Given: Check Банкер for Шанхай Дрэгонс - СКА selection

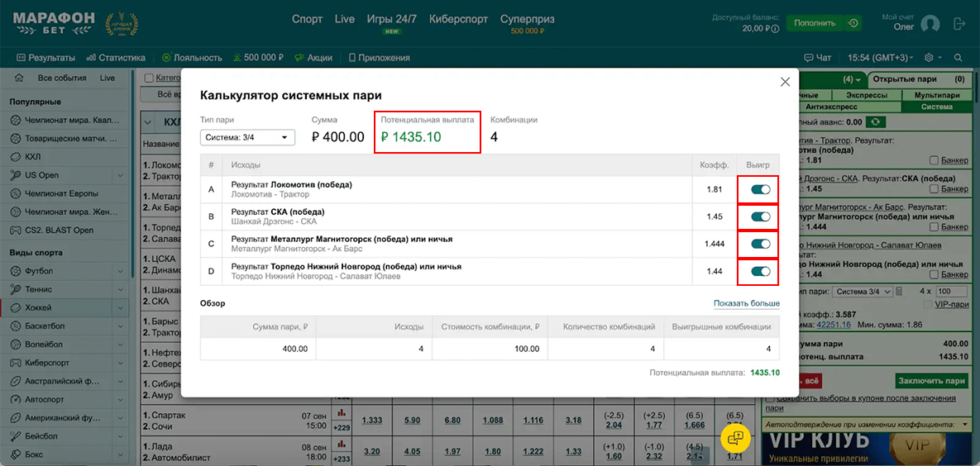Looking at the screenshot, I should tap(935, 188).
